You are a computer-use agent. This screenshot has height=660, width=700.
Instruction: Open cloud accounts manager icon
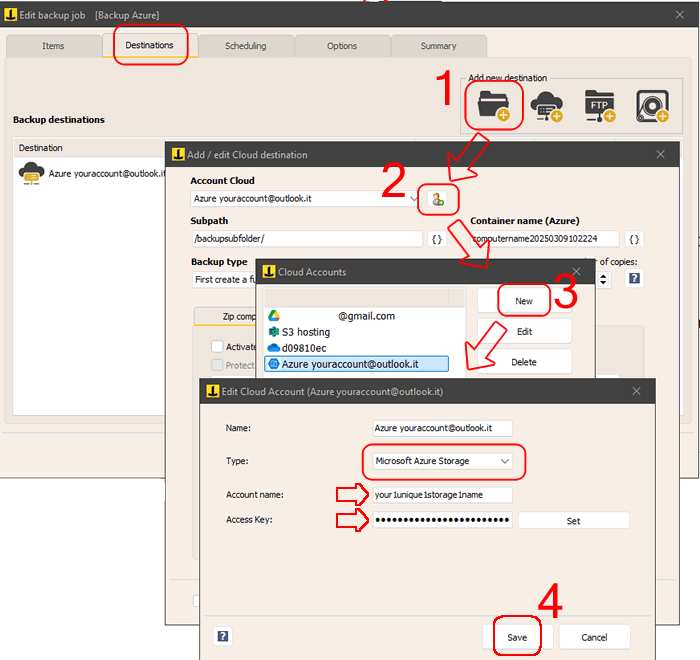[x=437, y=199]
